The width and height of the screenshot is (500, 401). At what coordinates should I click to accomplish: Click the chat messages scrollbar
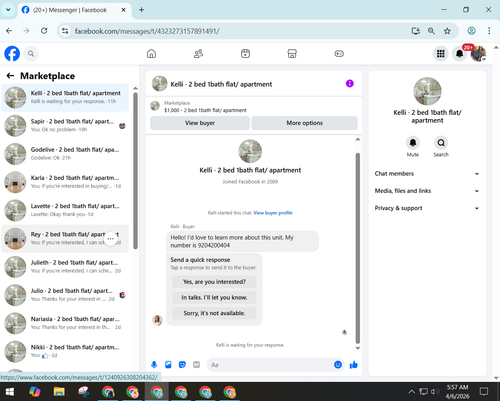(358, 248)
